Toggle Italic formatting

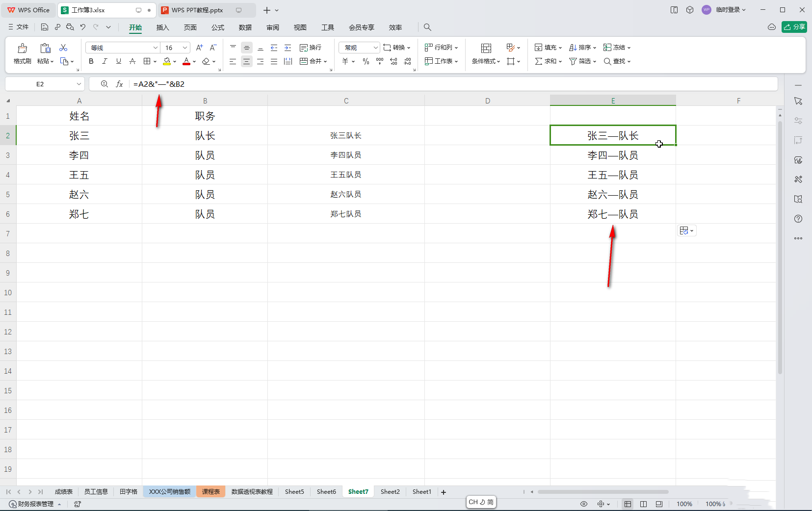point(105,61)
